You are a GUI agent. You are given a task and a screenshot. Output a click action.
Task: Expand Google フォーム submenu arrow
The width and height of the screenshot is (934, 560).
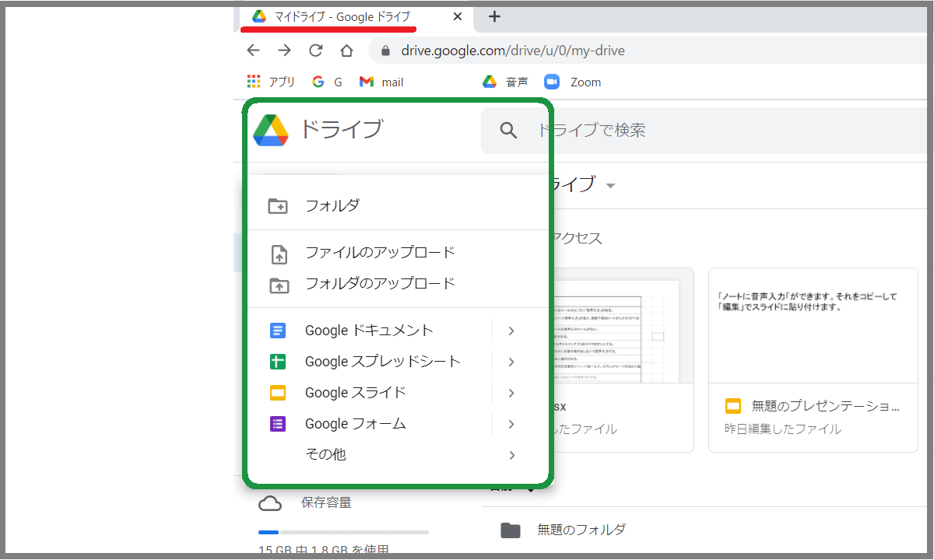511,424
